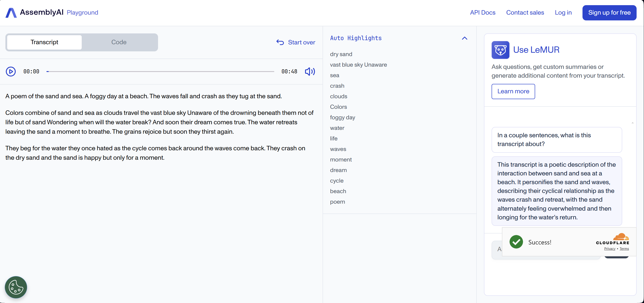This screenshot has width=644, height=303.
Task: Select the 'crash' highlight
Action: pyautogui.click(x=337, y=86)
